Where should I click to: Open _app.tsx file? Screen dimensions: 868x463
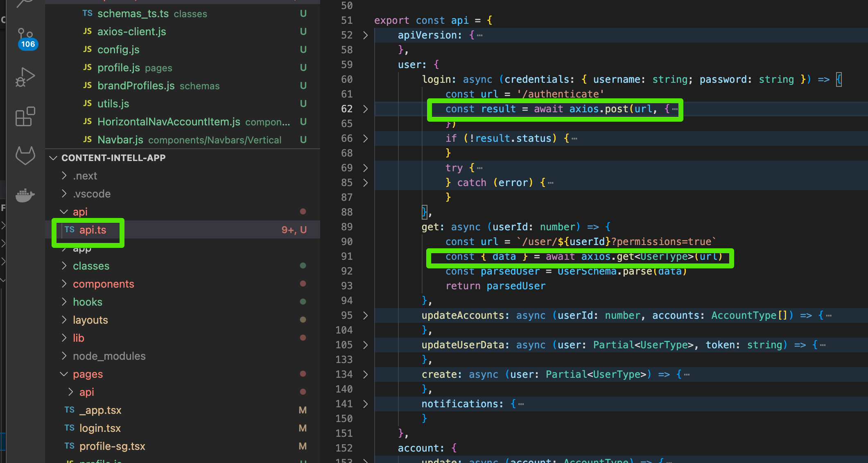101,410
